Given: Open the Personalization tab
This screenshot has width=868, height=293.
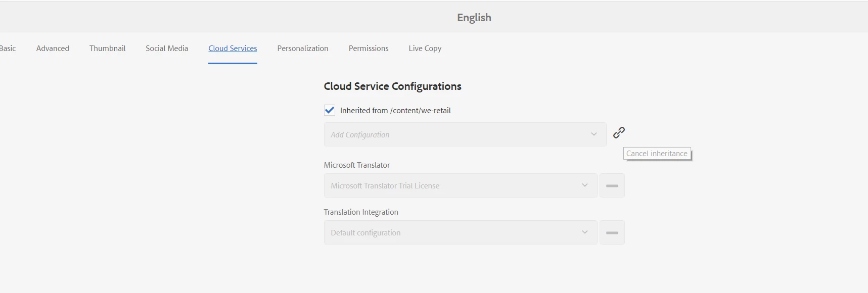Looking at the screenshot, I should [303, 48].
